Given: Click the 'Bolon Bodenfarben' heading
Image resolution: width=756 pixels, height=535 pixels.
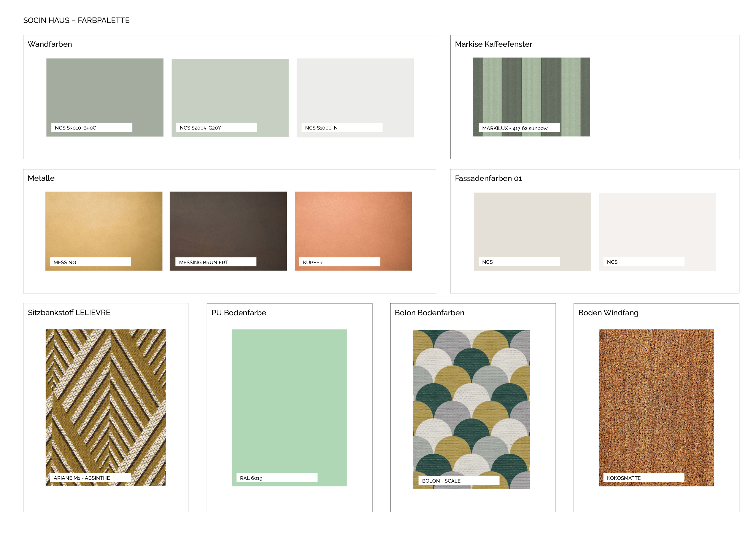Looking at the screenshot, I should coord(429,313).
